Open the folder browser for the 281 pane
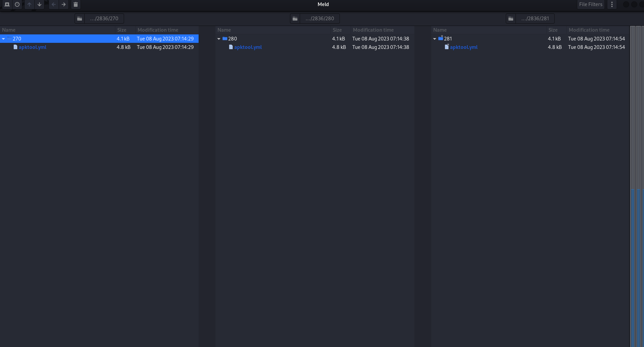 pyautogui.click(x=511, y=18)
